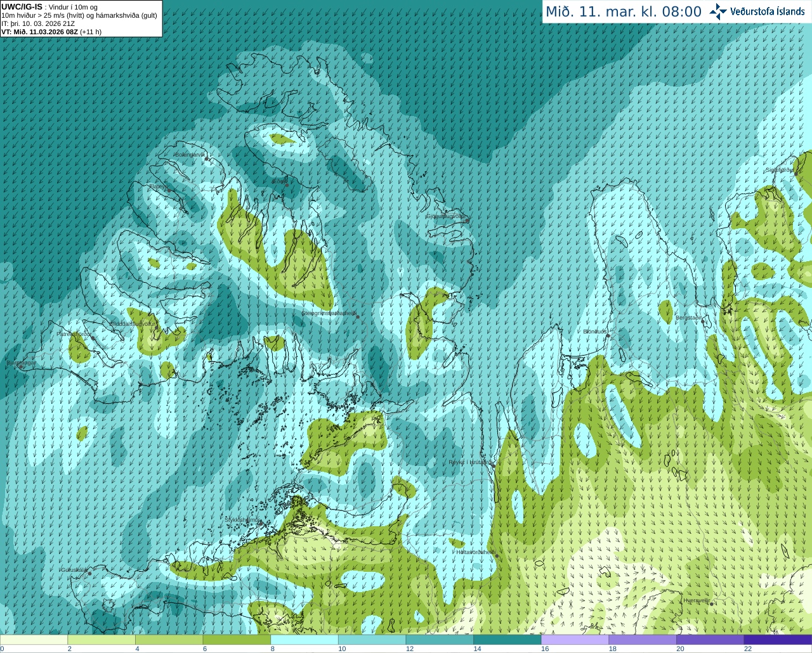Click the 10m hviður > 25 m/s description line
This screenshot has height=653, width=812.
[x=79, y=15]
